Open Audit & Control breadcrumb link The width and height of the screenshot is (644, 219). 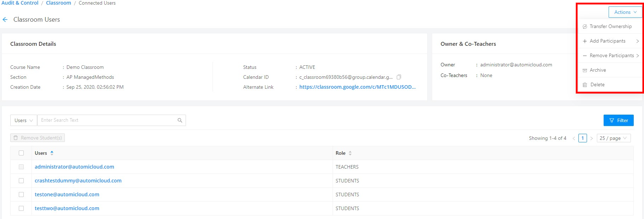pyautogui.click(x=20, y=3)
